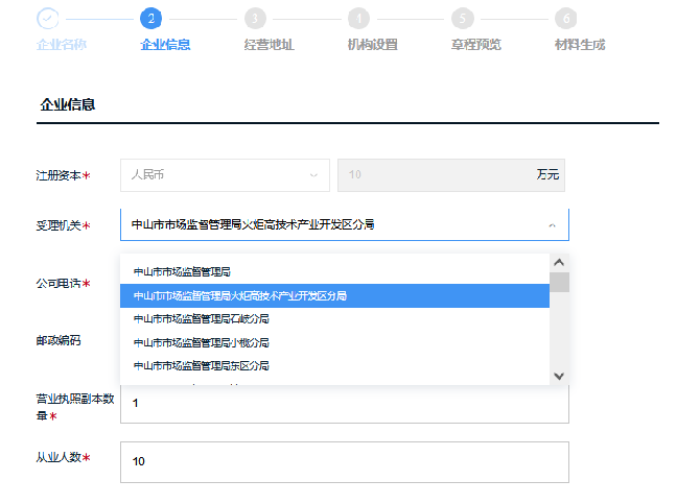
Task: Click the step 6 circle icon
Action: (x=566, y=19)
